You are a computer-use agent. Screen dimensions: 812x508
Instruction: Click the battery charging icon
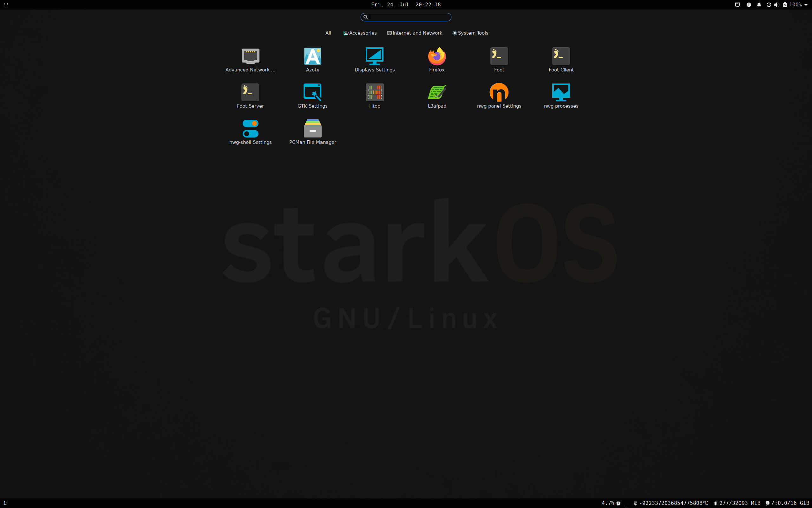(x=785, y=5)
